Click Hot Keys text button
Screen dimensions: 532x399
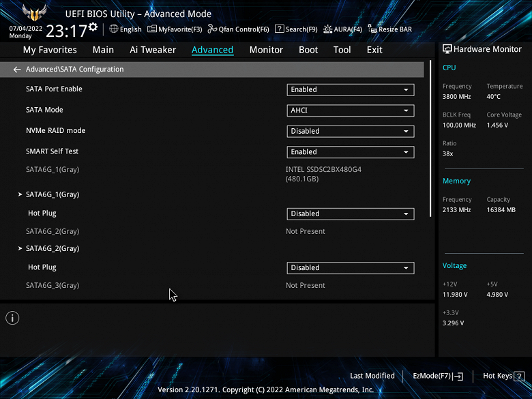coord(497,376)
